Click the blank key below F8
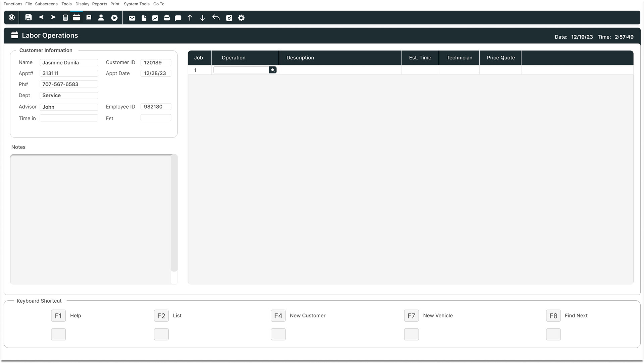Screen dimensions: 644x363 [x=553, y=334]
